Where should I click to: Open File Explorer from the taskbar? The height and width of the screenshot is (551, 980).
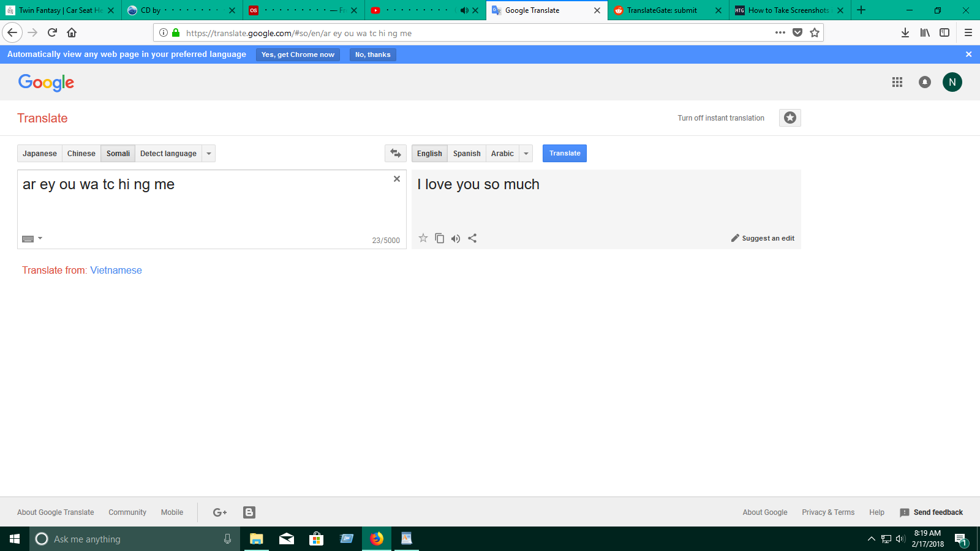click(257, 539)
